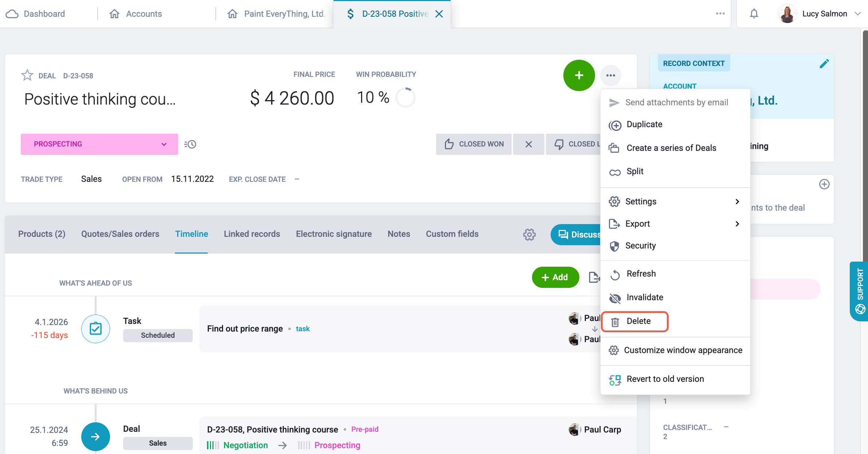Open the Notes tab
The image size is (868, 454).
click(399, 234)
